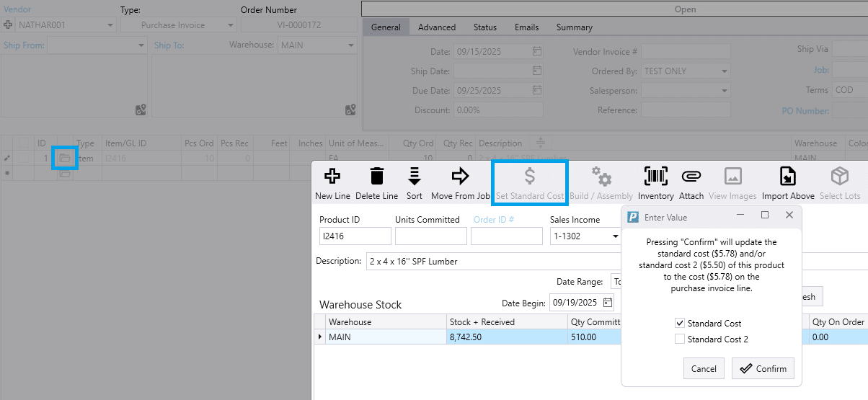Click the Sort toolbar icon
Viewport: 868px width, 400px height.
point(414,177)
